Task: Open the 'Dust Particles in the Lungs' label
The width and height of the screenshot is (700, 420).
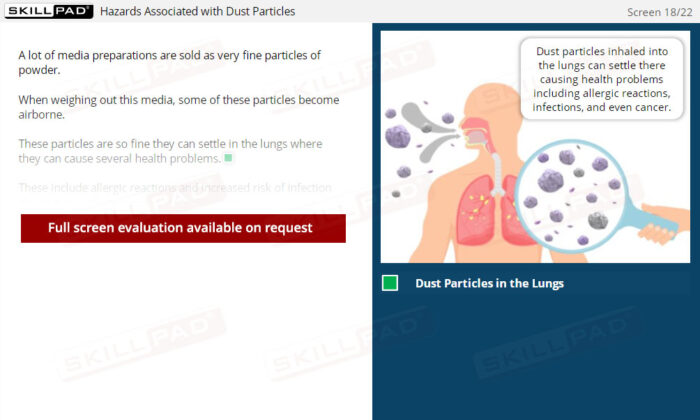Action: (489, 283)
